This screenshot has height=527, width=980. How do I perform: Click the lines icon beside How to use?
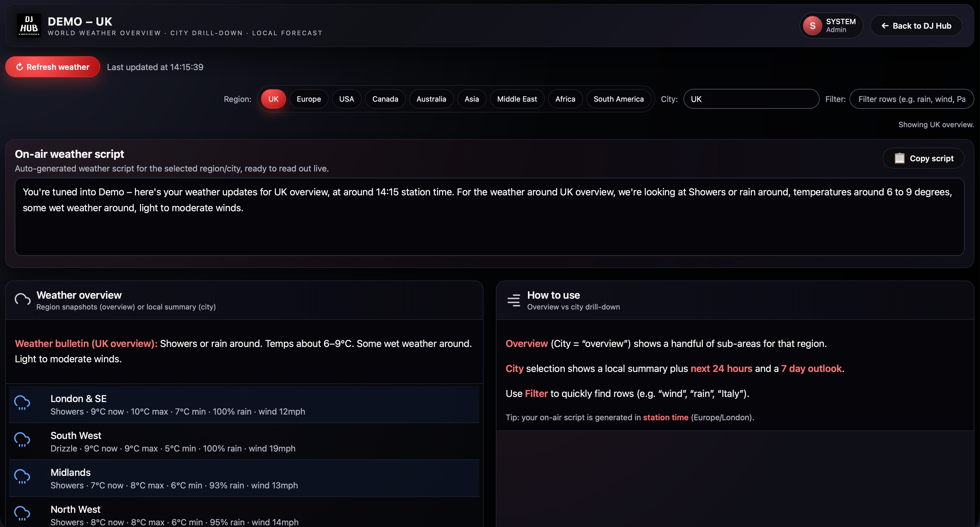click(514, 300)
